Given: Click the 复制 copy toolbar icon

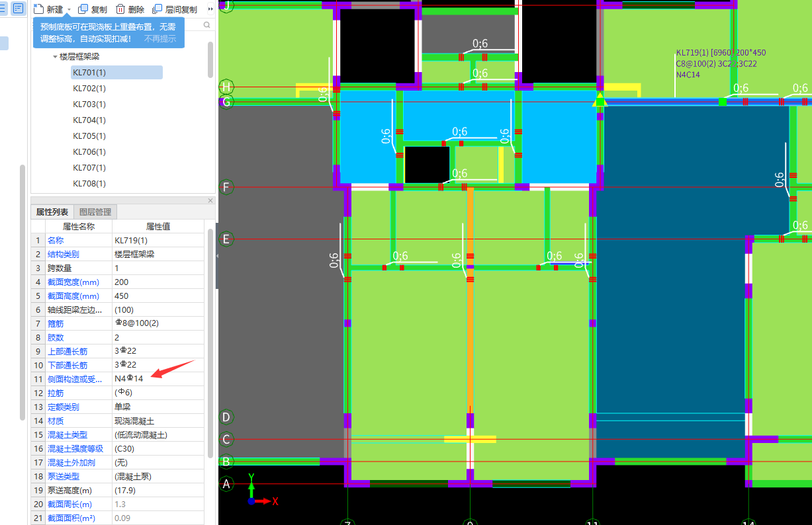Looking at the screenshot, I should 83,9.
